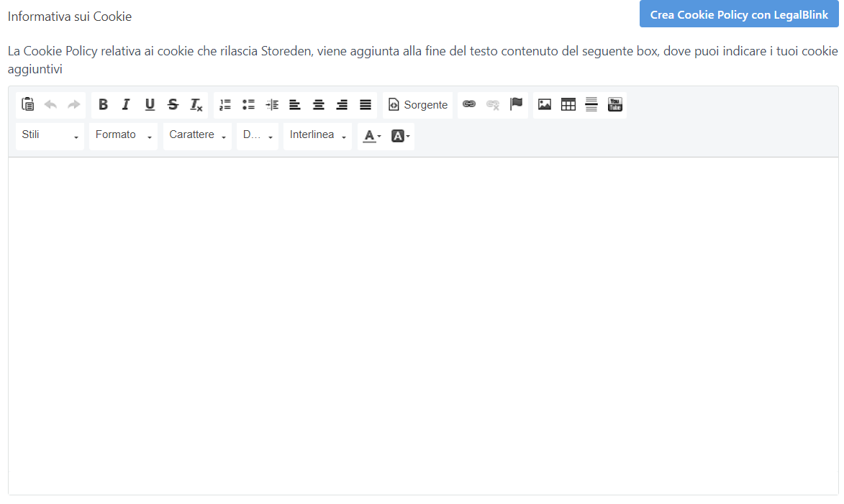844x504 pixels.
Task: Click the Remove Format icon
Action: point(196,105)
